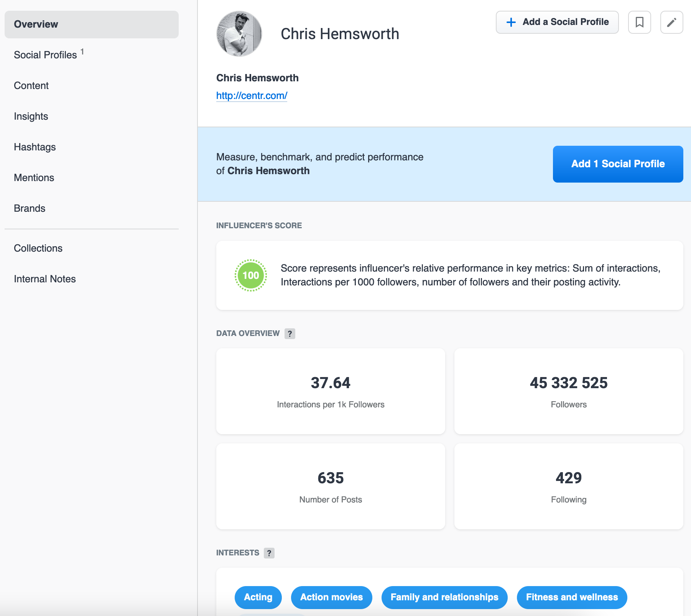Image resolution: width=691 pixels, height=616 pixels.
Task: Open Interests help question mark
Action: [x=269, y=553]
